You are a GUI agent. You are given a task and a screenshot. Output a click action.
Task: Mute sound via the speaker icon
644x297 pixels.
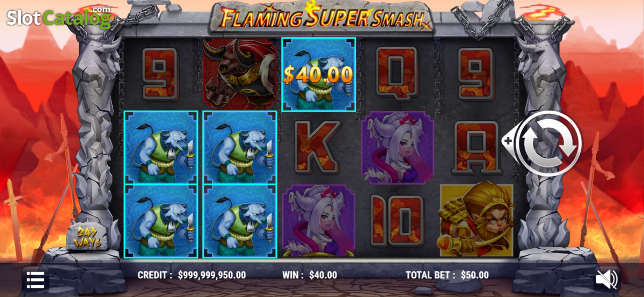pyautogui.click(x=607, y=279)
